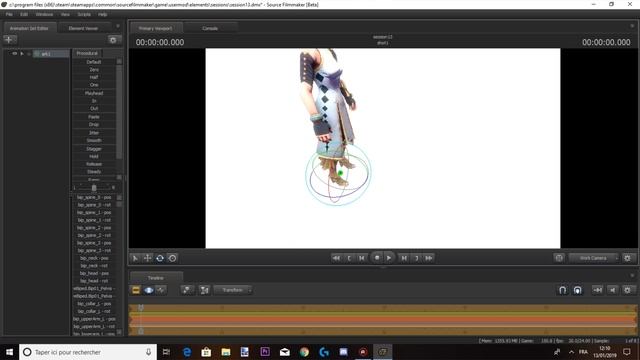This screenshot has height=360, width=640.
Task: Step back one frame
Action: click(362, 258)
